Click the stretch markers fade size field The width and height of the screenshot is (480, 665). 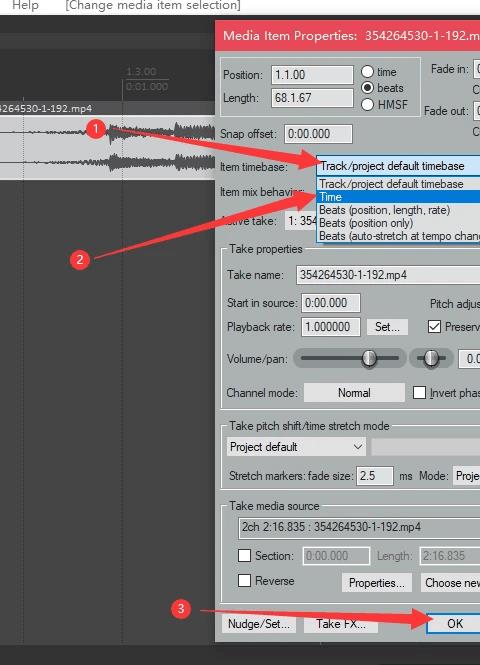pyautogui.click(x=375, y=476)
